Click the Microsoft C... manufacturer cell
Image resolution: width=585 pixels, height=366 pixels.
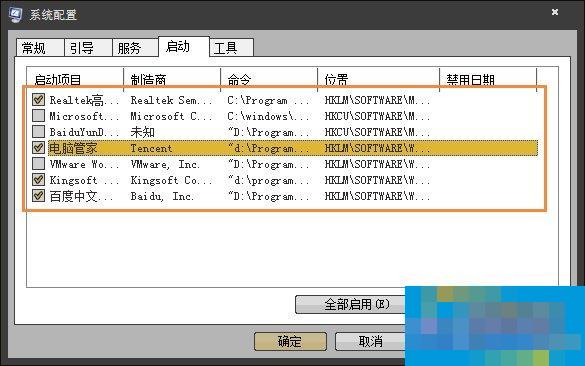pos(171,116)
